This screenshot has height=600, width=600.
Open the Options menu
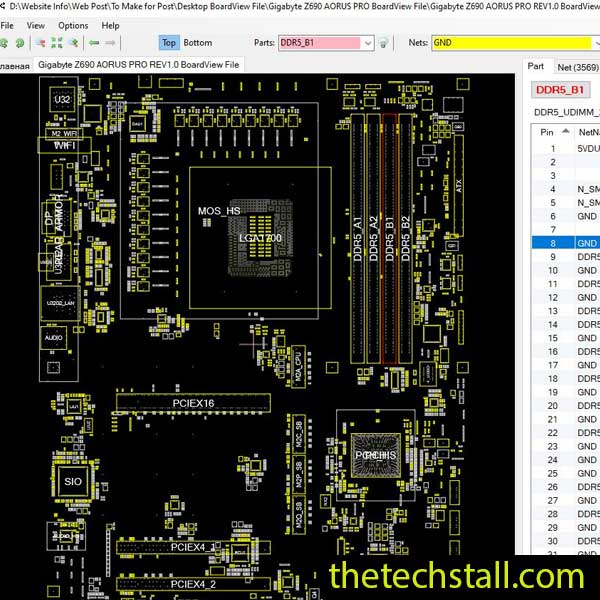[73, 26]
